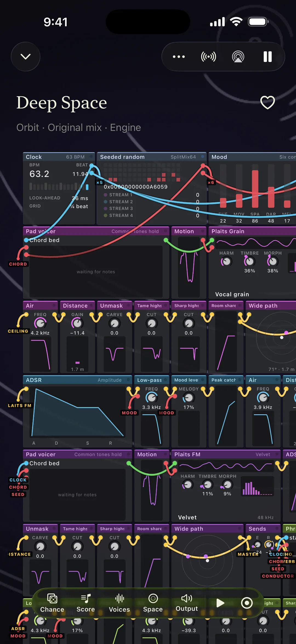The height and width of the screenshot is (644, 296).
Task: Tap the ADSR envelope graph
Action: point(77,412)
